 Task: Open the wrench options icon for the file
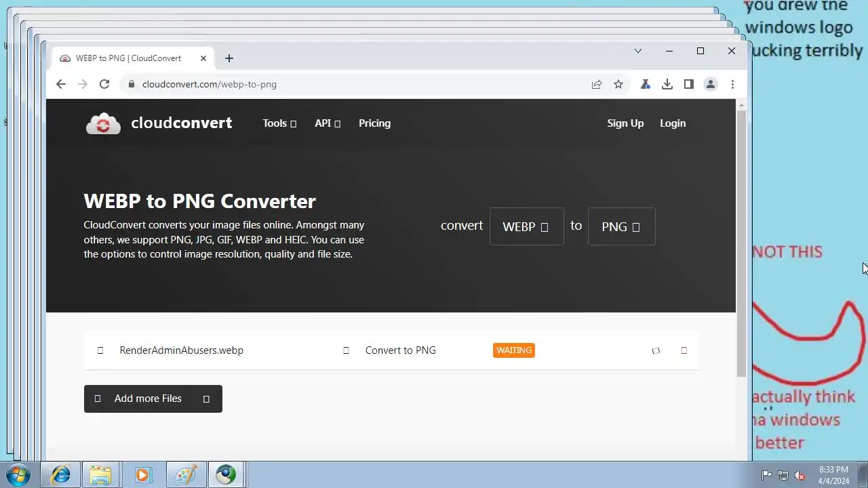tap(656, 350)
